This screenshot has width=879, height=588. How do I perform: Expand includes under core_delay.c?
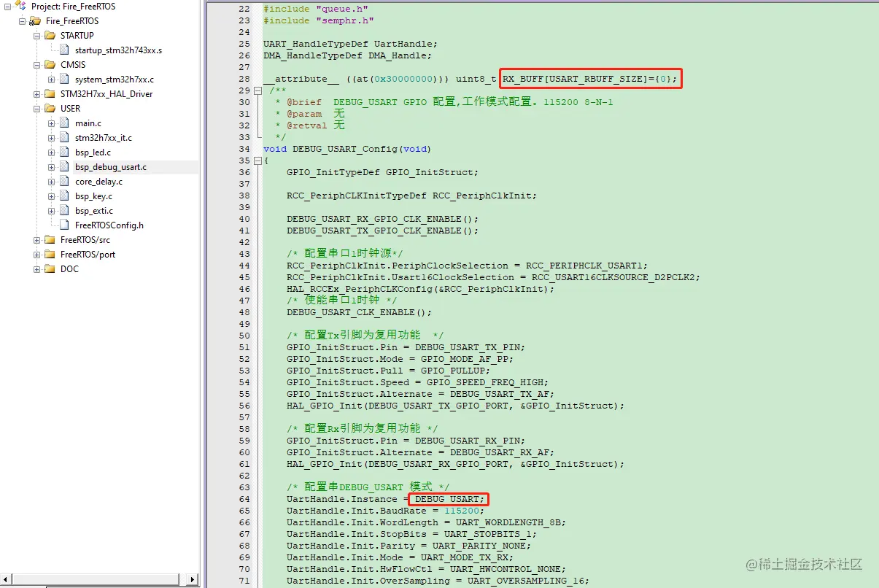pos(52,182)
